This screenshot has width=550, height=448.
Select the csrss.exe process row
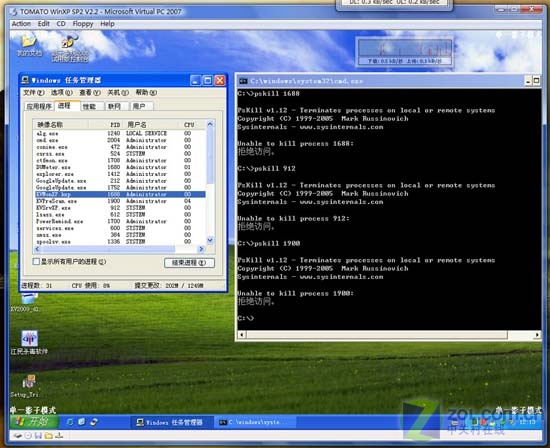coord(120,154)
